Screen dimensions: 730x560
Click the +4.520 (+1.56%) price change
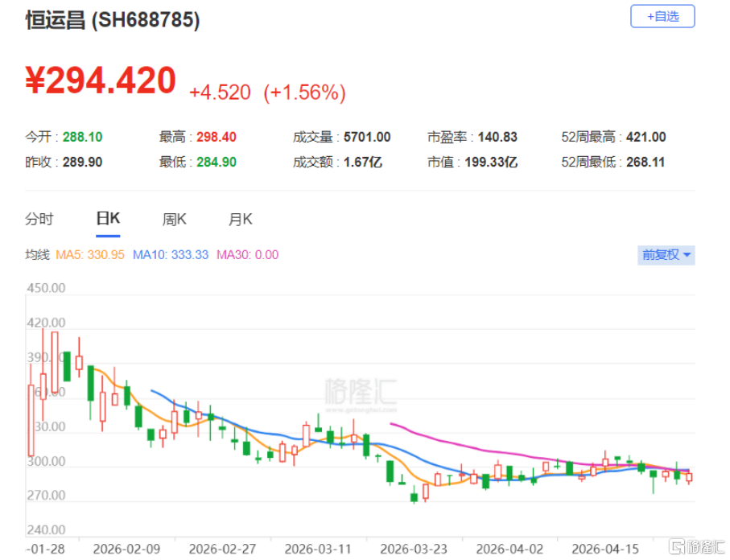tap(267, 93)
